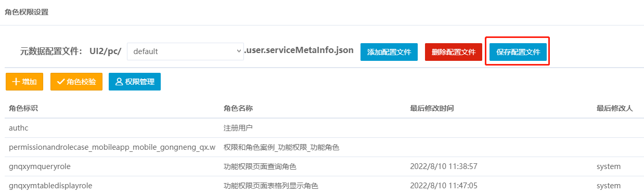Click the 2022/8/10 11:47:05 timestamp cell

click(444, 186)
